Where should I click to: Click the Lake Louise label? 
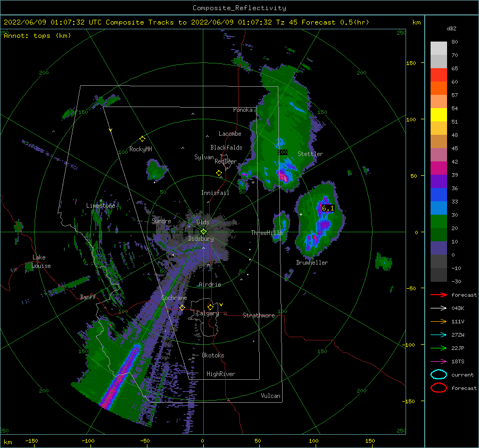pos(42,262)
